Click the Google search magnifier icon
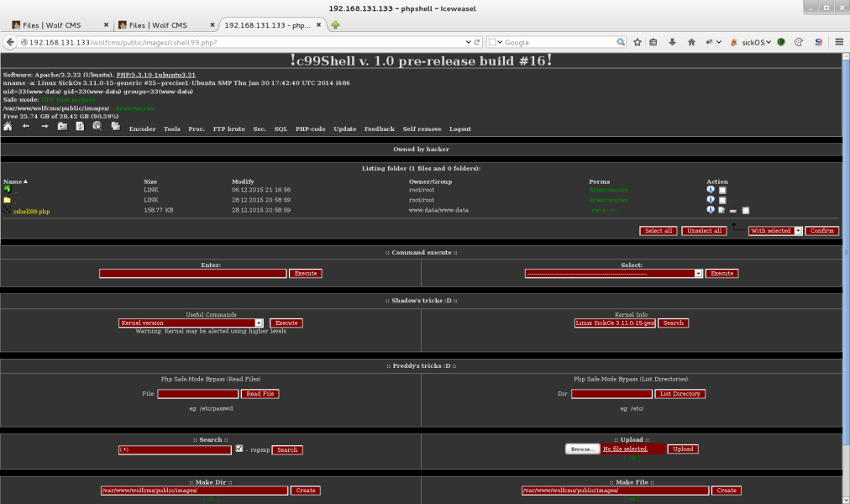 point(620,42)
